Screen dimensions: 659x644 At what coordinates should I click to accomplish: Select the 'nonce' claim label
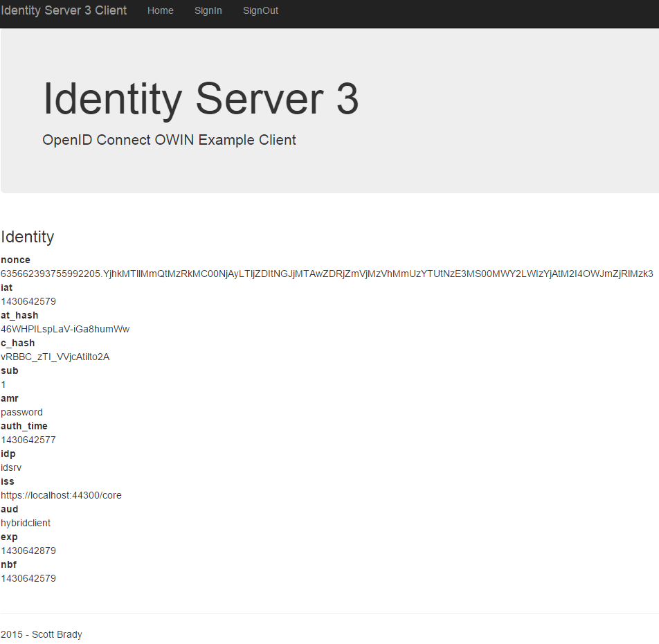[15, 260]
